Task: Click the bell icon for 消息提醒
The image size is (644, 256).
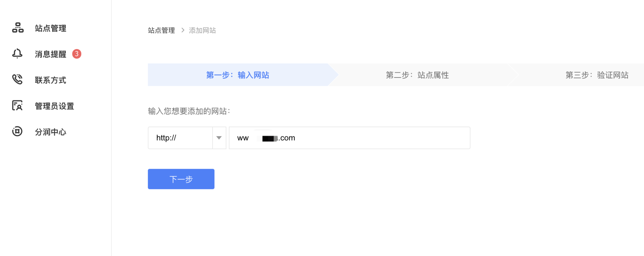Action: [x=17, y=54]
